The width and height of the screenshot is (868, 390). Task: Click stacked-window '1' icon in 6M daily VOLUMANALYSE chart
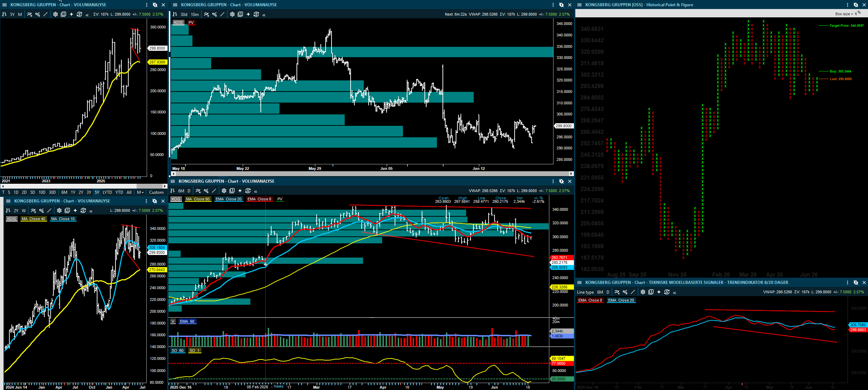coord(232,191)
